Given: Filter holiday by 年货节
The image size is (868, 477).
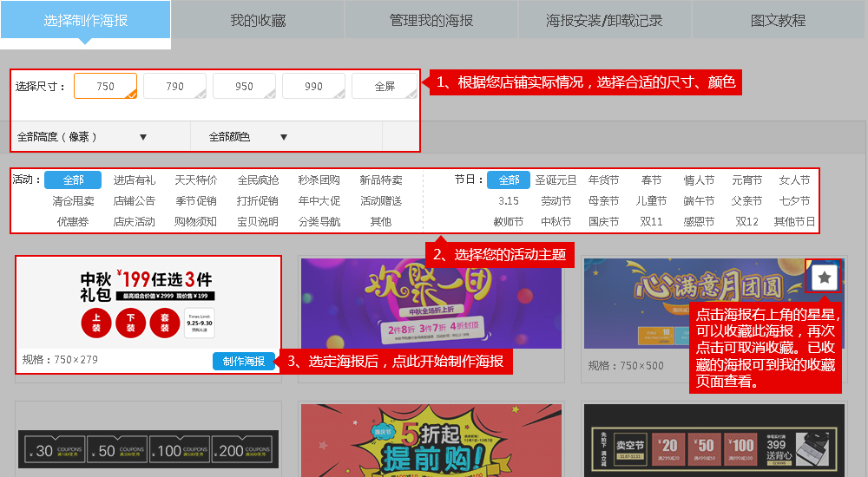Looking at the screenshot, I should (x=603, y=180).
